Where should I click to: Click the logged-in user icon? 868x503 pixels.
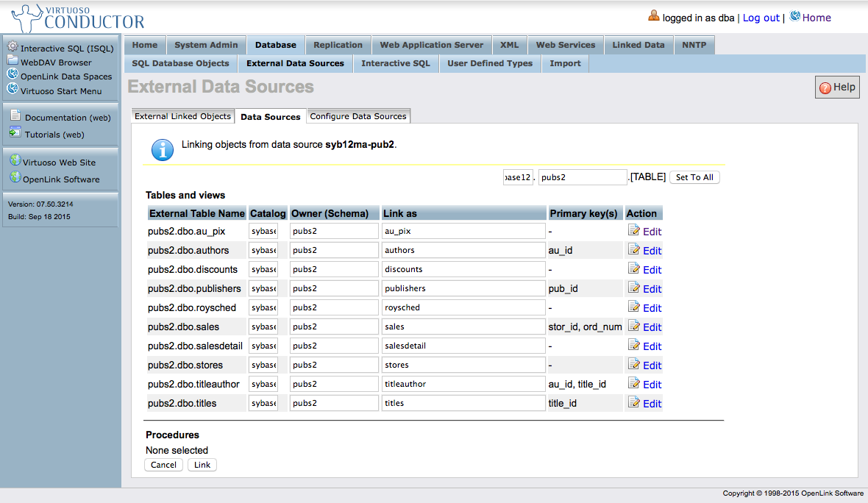(x=654, y=16)
